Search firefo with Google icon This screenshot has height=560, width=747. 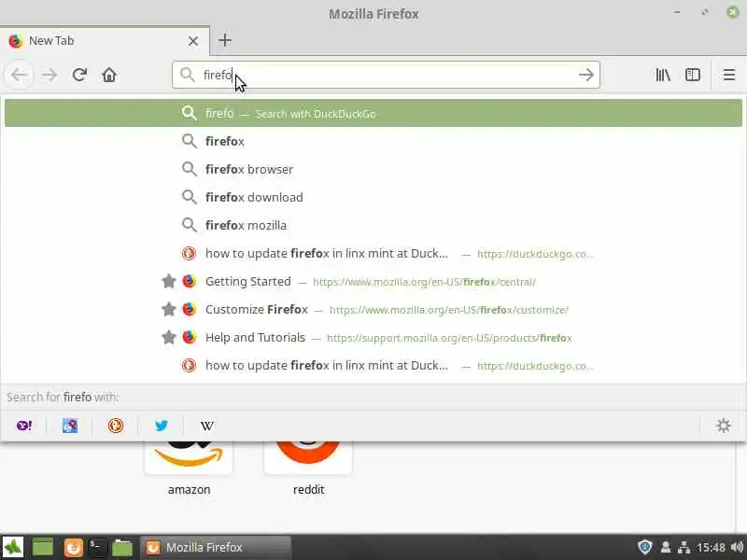click(70, 426)
